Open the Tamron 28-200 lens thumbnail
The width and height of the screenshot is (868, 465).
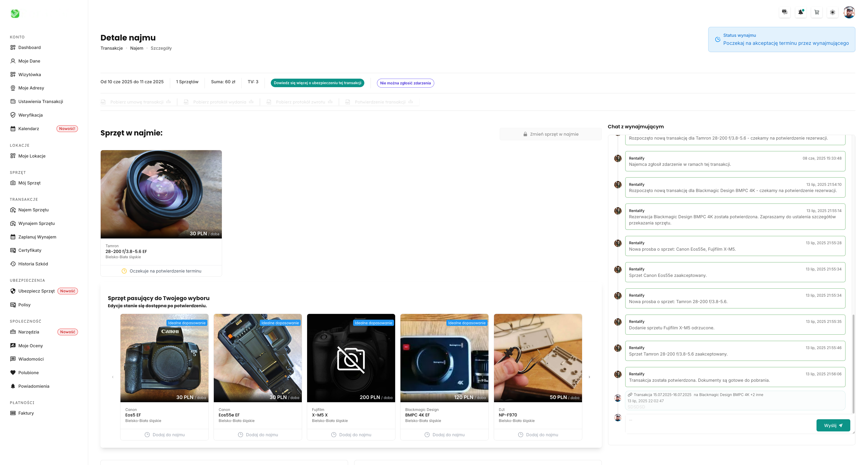161,194
